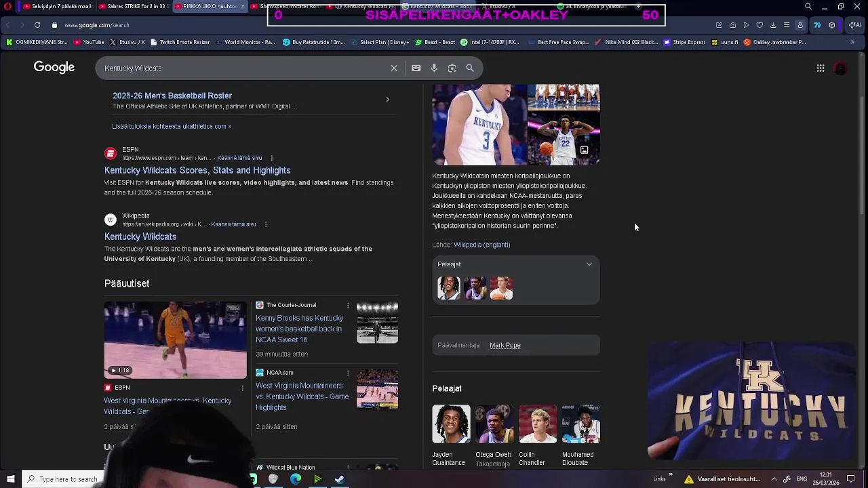The height and width of the screenshot is (488, 868).
Task: Open the Windows notification center icon
Action: coord(851,479)
